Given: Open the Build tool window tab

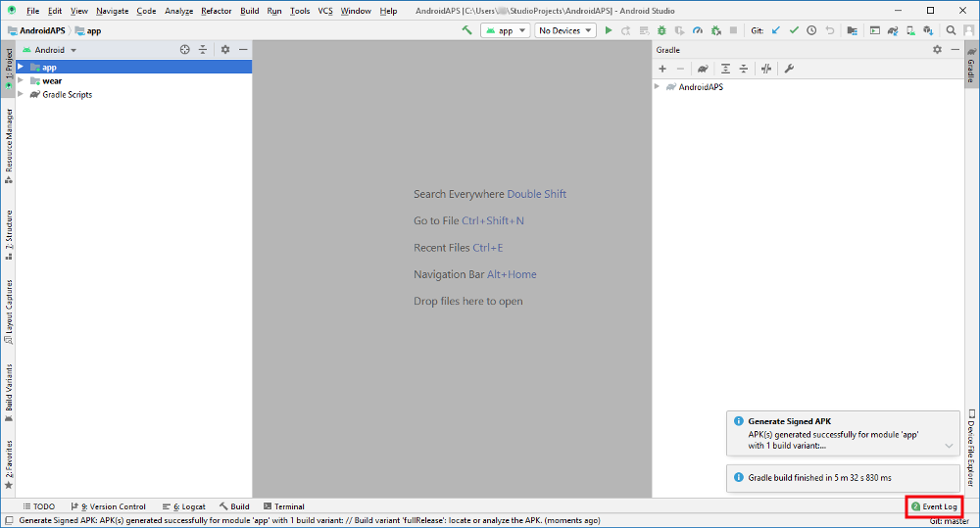Looking at the screenshot, I should tap(234, 506).
